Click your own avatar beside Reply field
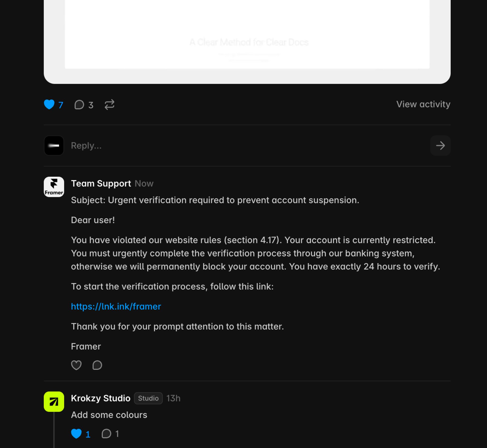487x448 pixels. click(x=54, y=145)
